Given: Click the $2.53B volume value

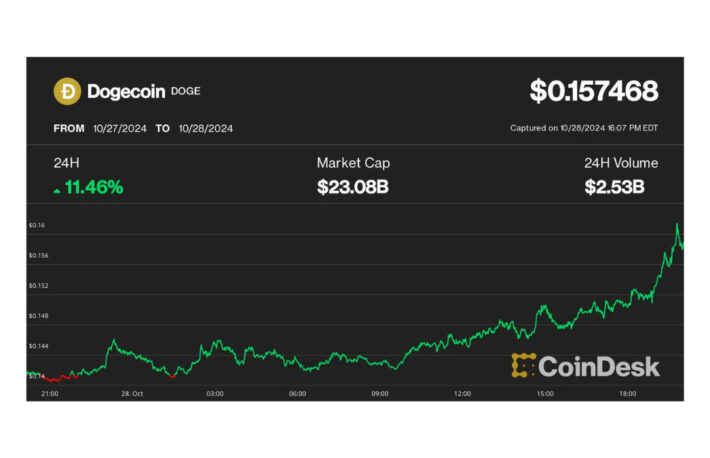Looking at the screenshot, I should tap(621, 187).
